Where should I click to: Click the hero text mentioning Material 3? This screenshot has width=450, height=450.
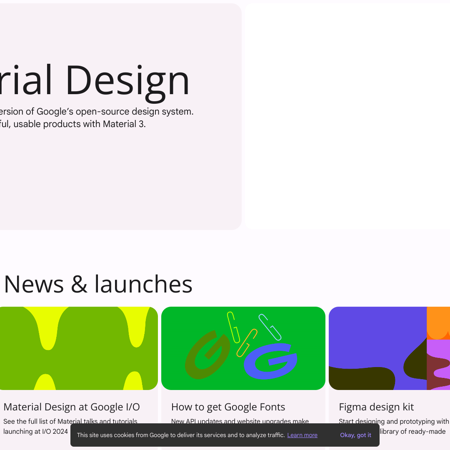(73, 124)
